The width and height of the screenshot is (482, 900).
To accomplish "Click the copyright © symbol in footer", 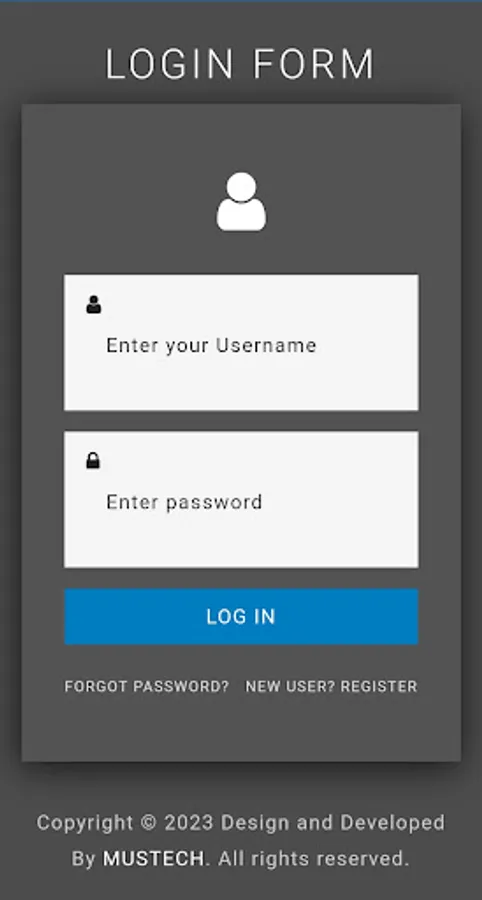I will (x=149, y=823).
